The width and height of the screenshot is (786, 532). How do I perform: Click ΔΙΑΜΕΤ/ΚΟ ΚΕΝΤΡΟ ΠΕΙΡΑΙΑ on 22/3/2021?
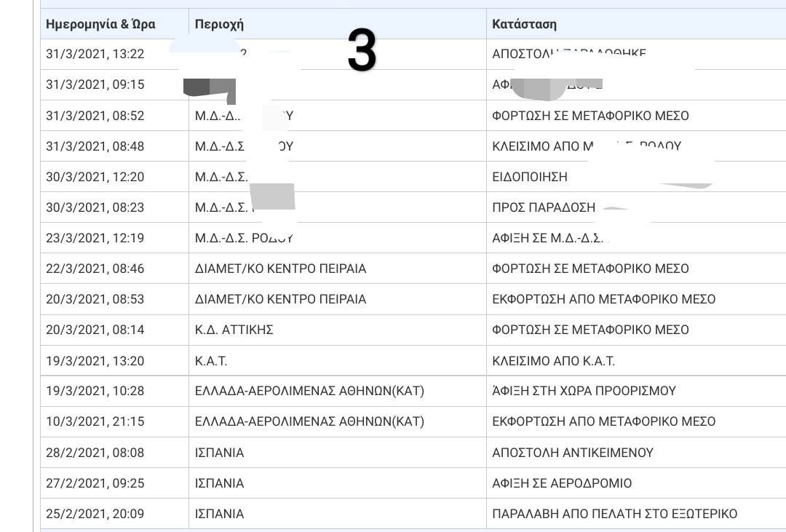click(x=280, y=269)
